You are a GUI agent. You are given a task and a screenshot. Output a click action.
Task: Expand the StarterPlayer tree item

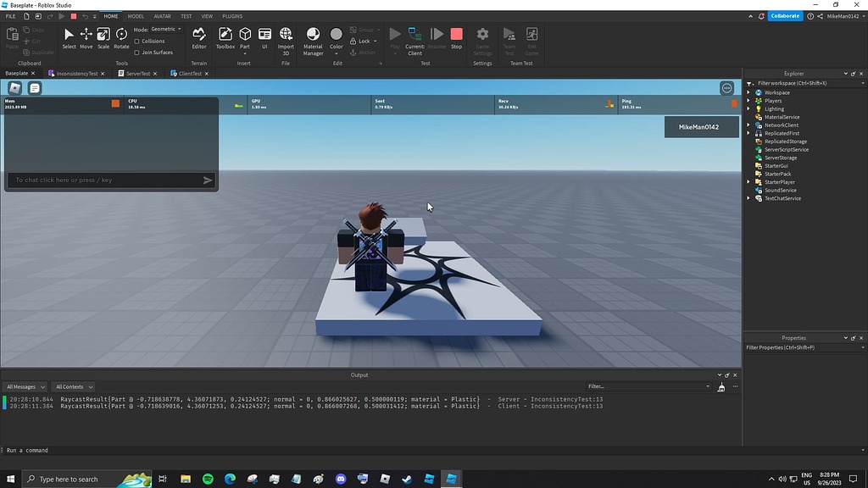coord(748,181)
